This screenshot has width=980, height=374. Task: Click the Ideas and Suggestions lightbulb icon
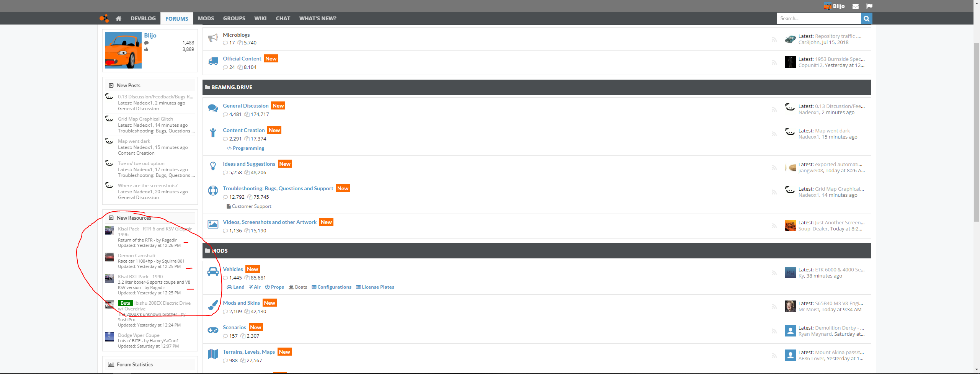(213, 166)
